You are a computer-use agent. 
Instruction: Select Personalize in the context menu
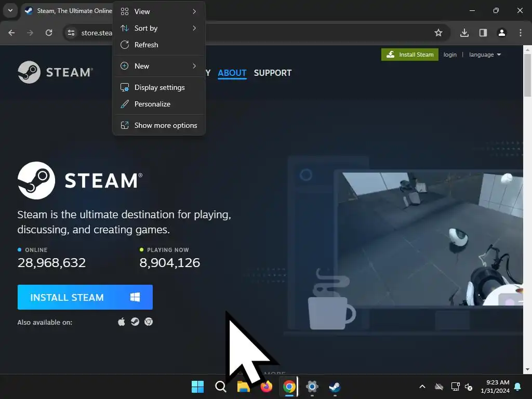coord(159,104)
